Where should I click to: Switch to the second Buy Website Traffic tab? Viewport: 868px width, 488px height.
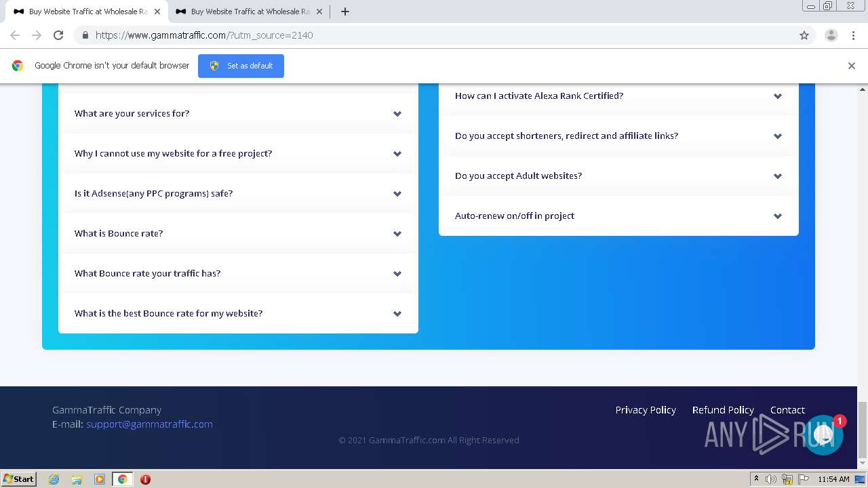click(x=250, y=12)
